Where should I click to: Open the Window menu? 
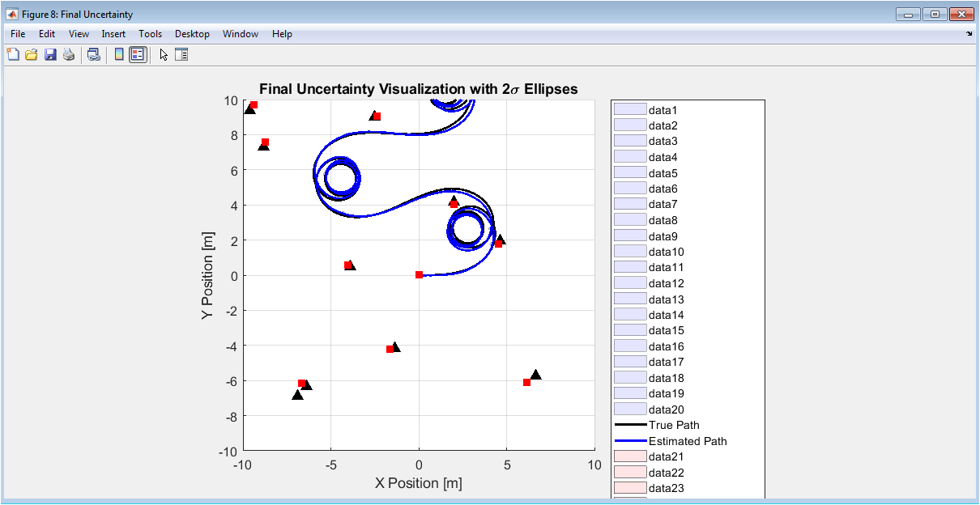click(x=241, y=34)
